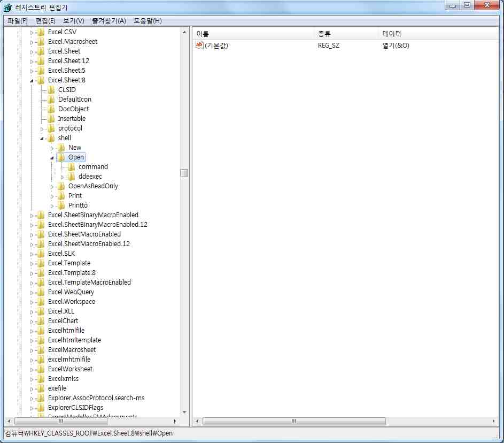Select the excelmhtmlfile key

pyautogui.click(x=69, y=360)
